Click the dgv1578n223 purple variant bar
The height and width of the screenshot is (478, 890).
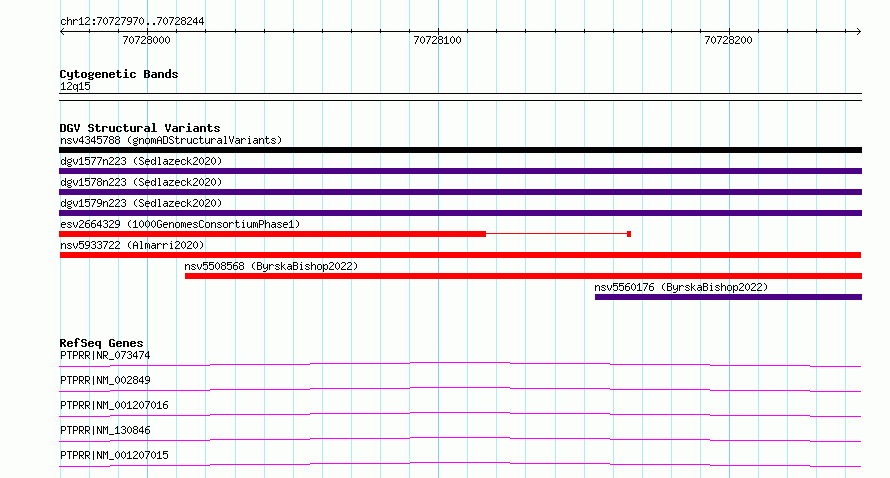[x=460, y=192]
